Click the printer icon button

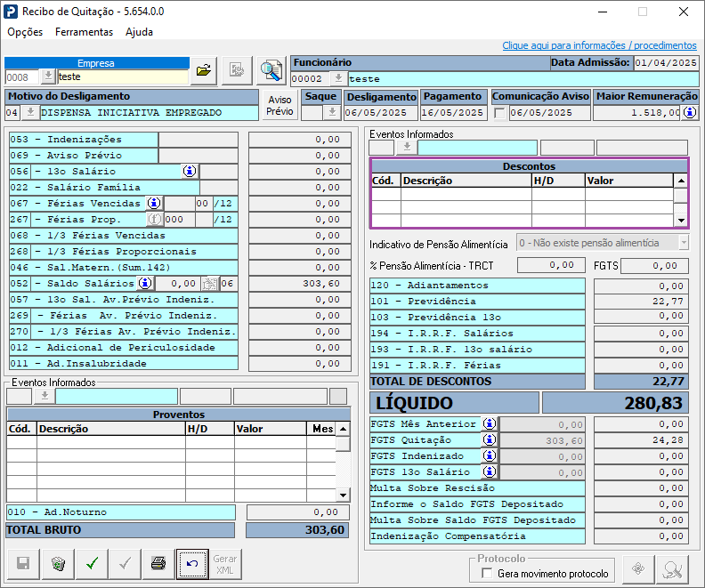158,563
